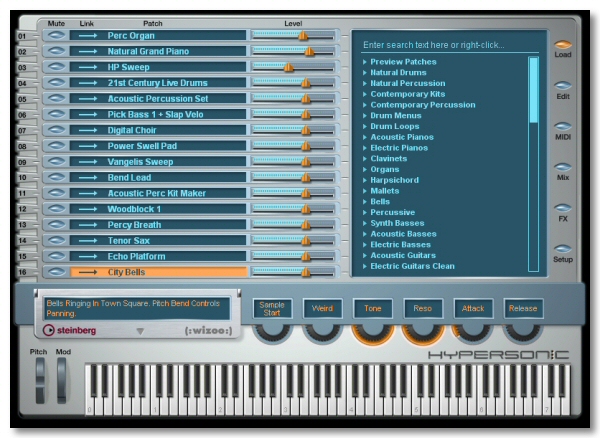Mute channel 02 Natural Grand Piano
Image resolution: width=600 pixels, height=438 pixels.
pos(56,51)
